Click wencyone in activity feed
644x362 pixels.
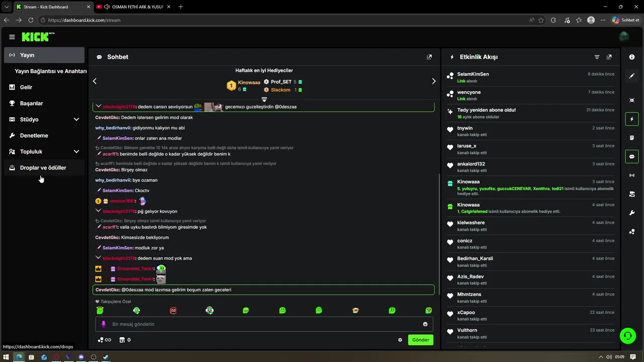(x=469, y=92)
